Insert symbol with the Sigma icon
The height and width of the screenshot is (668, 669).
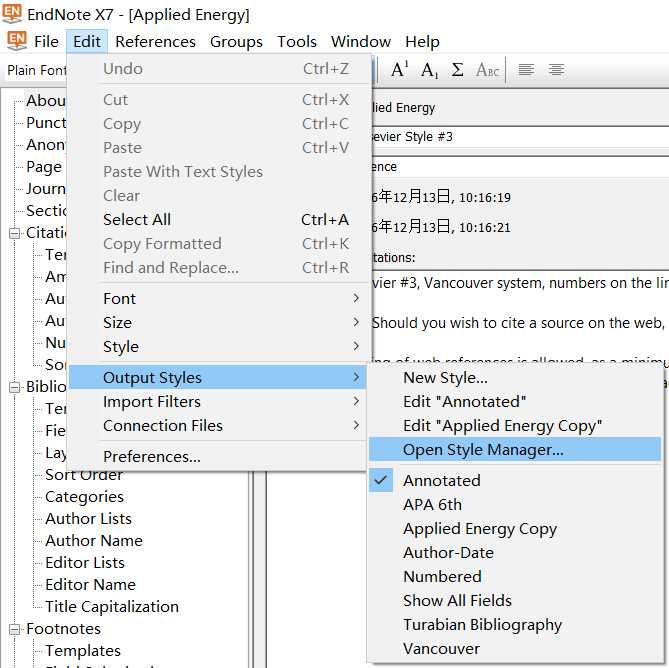tap(457, 70)
